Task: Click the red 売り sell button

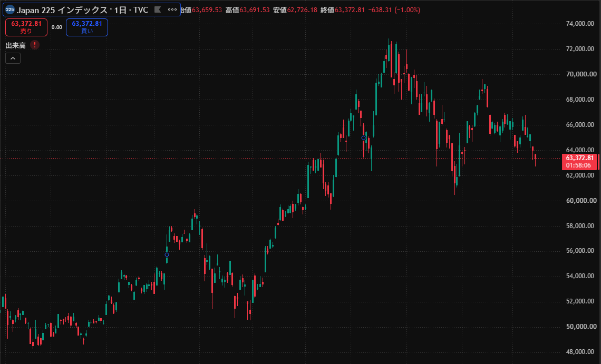Action: [x=26, y=27]
